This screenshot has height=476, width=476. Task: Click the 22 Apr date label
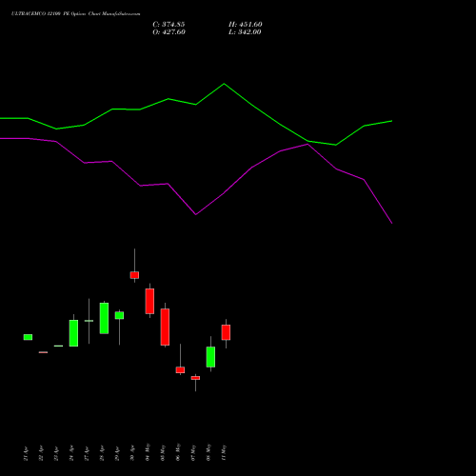click(x=41, y=453)
